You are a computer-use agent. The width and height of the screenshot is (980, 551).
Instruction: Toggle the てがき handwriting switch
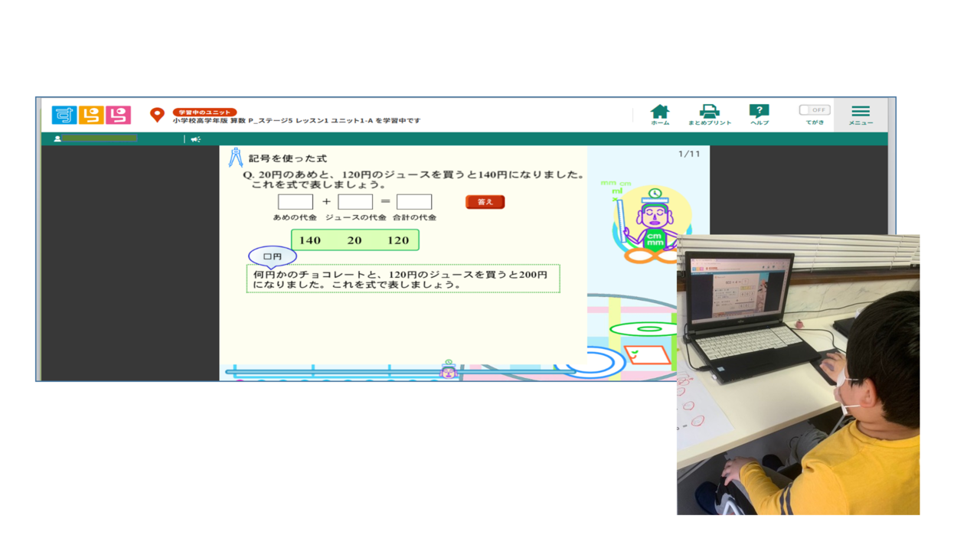click(815, 110)
